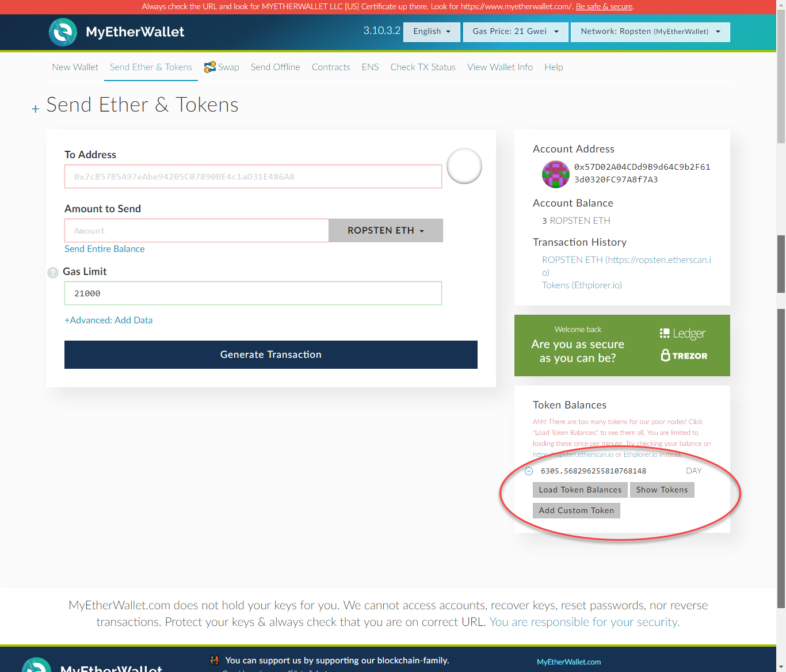Click the MyEtherWallet header title text
The image size is (786, 672).
coord(135,32)
